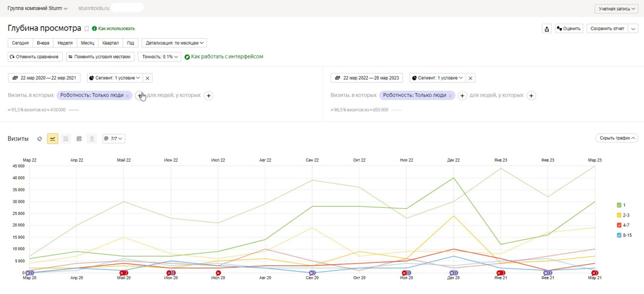The image size is (644, 294).
Task: Click the annotation marker at Ноя 20
Action: click(407, 273)
